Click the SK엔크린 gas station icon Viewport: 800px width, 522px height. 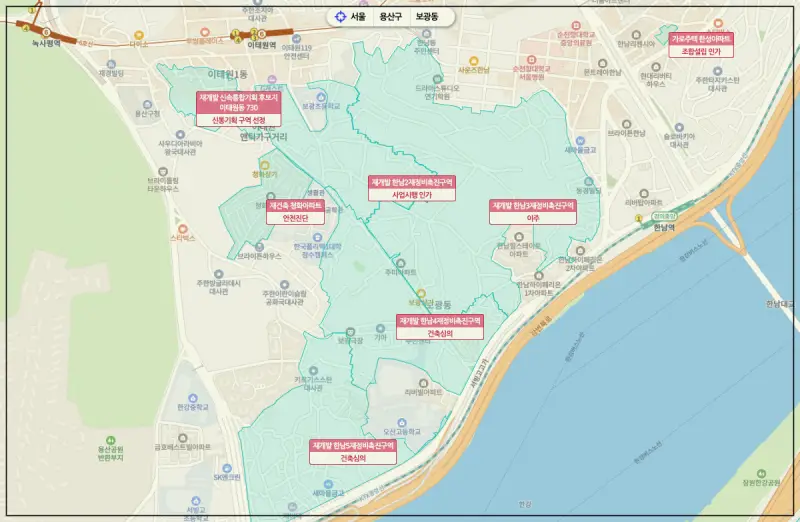[227, 468]
